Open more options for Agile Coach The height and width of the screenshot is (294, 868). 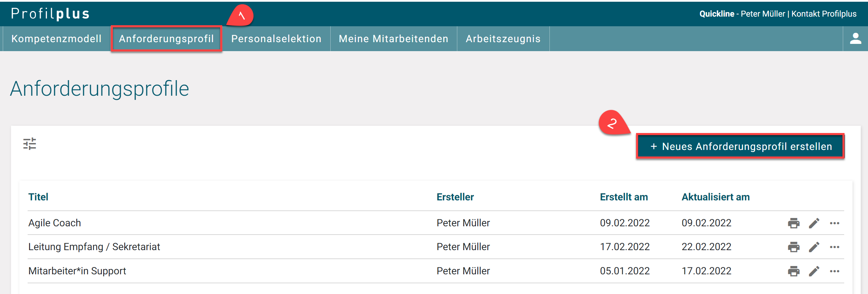pos(834,223)
